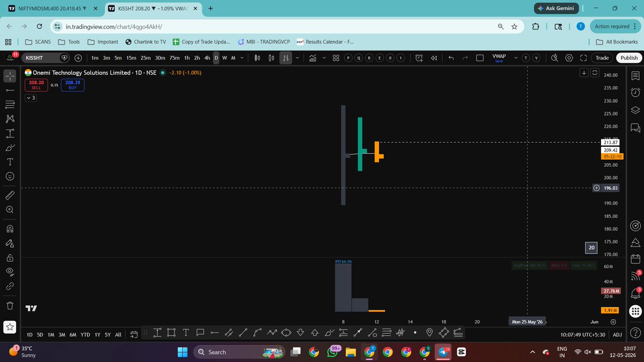Click the Ask Gemini button
This screenshot has width=644, height=362.
click(x=555, y=9)
